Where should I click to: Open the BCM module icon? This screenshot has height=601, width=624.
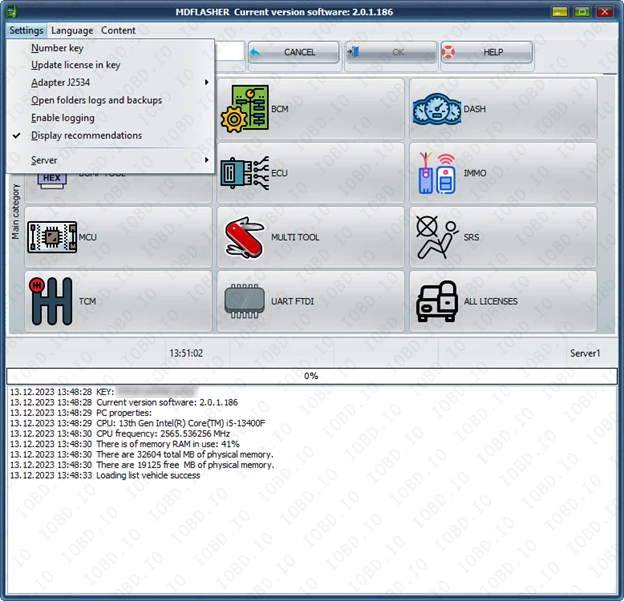point(245,109)
